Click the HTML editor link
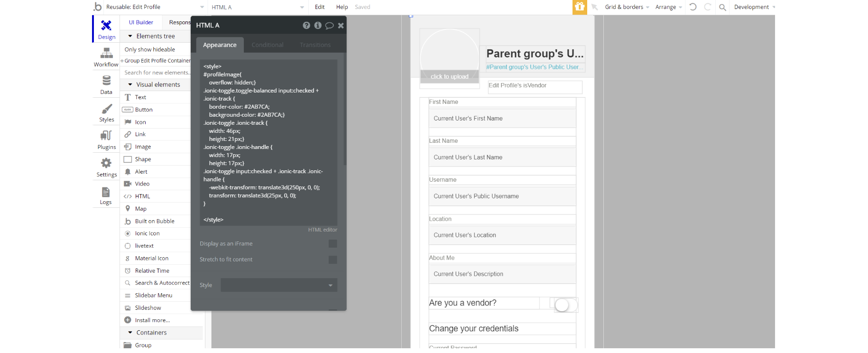Screen dimensions: 868x353 point(323,230)
